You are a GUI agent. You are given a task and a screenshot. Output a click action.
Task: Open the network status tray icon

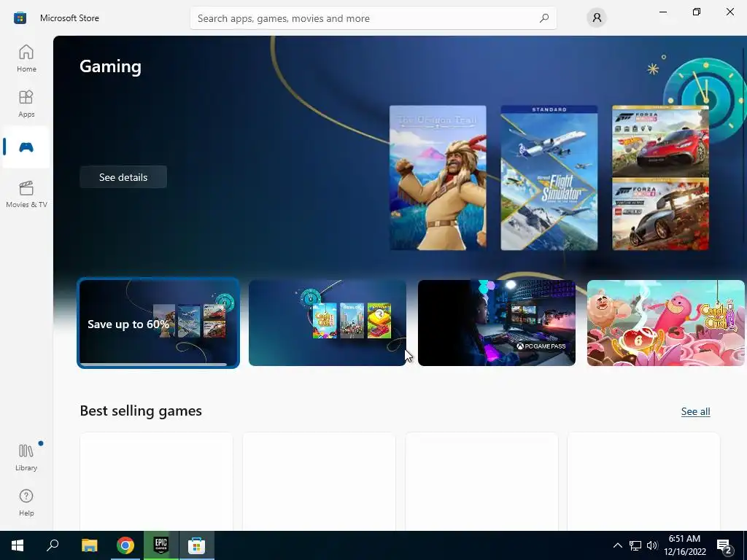tap(635, 545)
